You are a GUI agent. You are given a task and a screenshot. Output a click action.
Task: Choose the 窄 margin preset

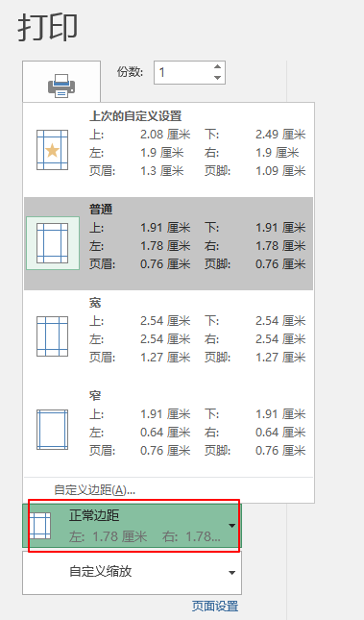tap(168, 430)
